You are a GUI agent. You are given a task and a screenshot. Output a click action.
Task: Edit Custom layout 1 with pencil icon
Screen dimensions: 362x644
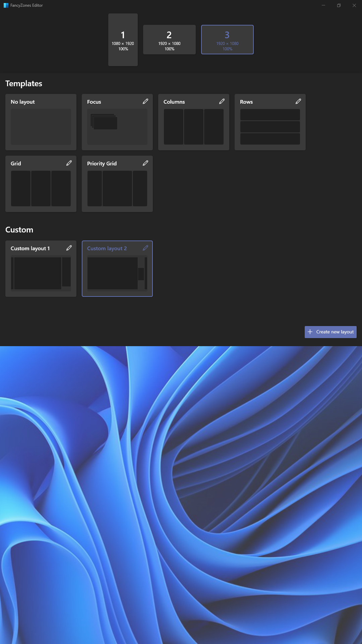(69, 248)
